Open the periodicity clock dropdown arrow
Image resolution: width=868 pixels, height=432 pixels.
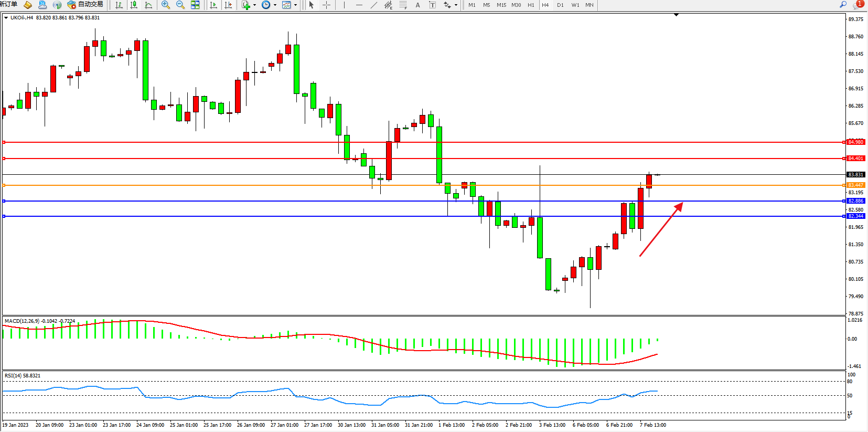click(x=275, y=5)
